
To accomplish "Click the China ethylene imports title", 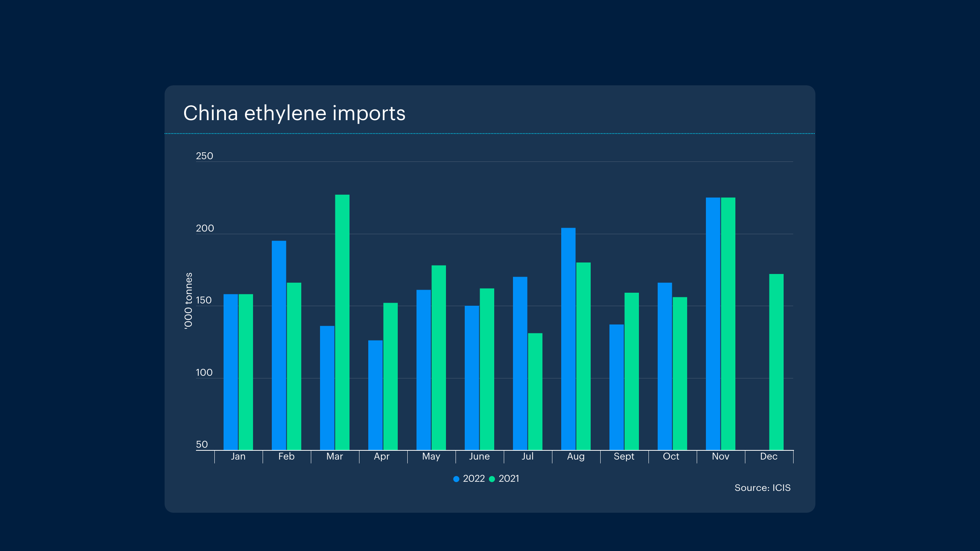I will pyautogui.click(x=294, y=113).
